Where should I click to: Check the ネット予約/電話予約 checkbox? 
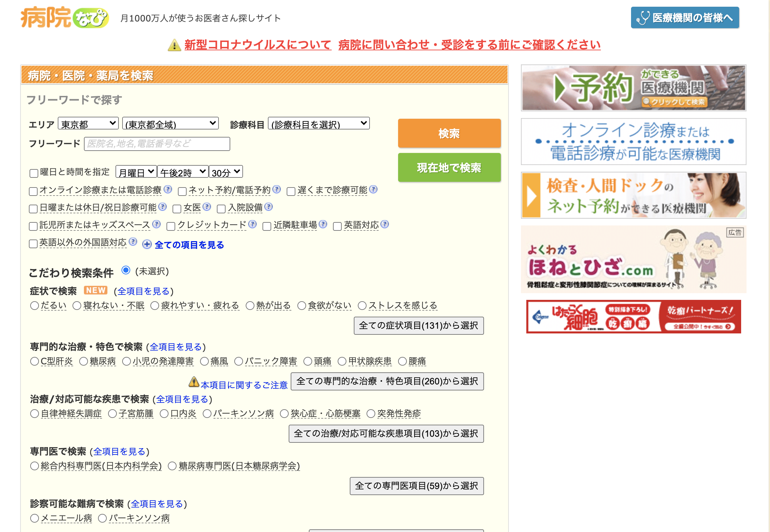(182, 191)
